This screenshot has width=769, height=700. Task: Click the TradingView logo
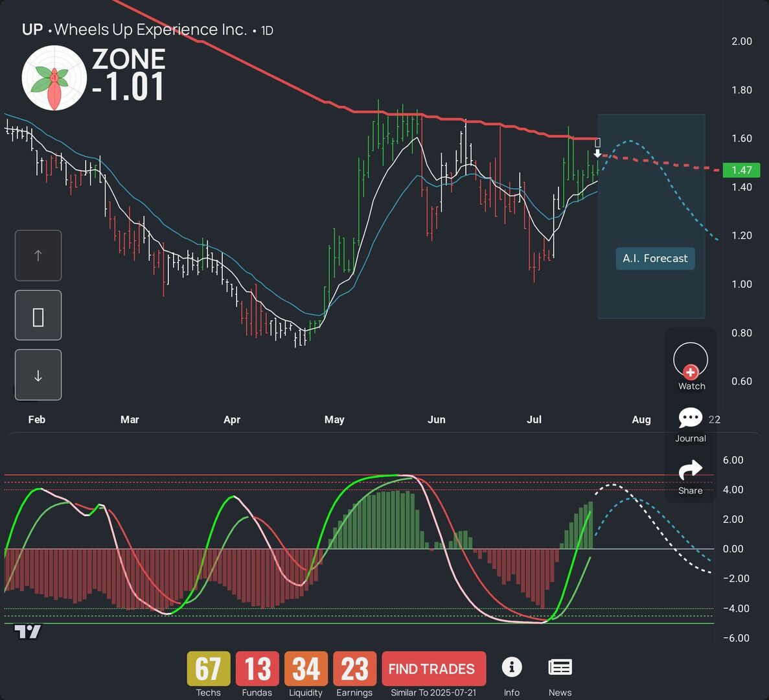pos(27,632)
